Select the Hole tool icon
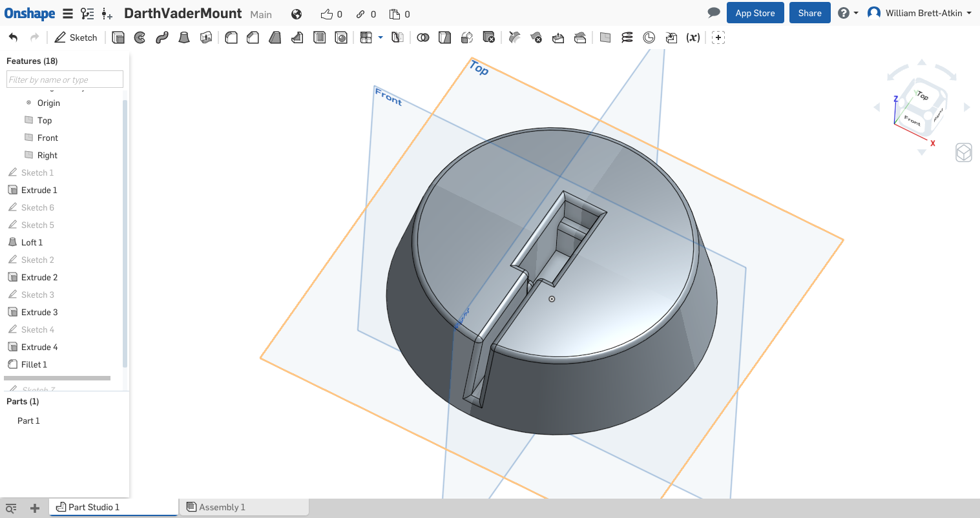 pos(341,37)
